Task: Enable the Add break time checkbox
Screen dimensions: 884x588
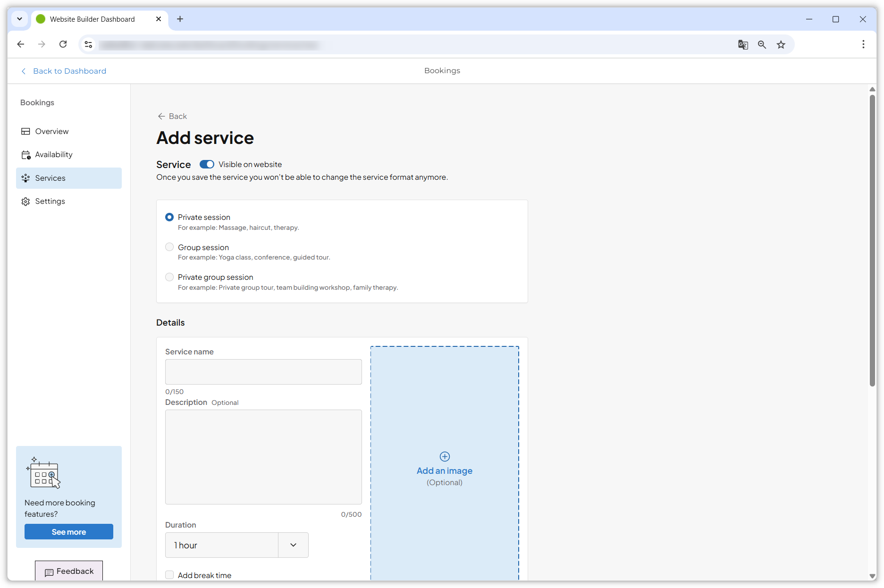Action: (169, 575)
